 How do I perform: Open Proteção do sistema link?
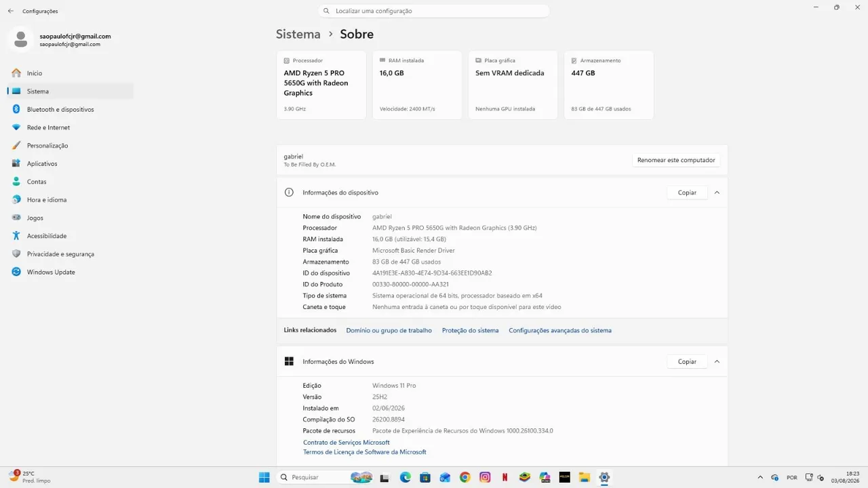pos(470,330)
